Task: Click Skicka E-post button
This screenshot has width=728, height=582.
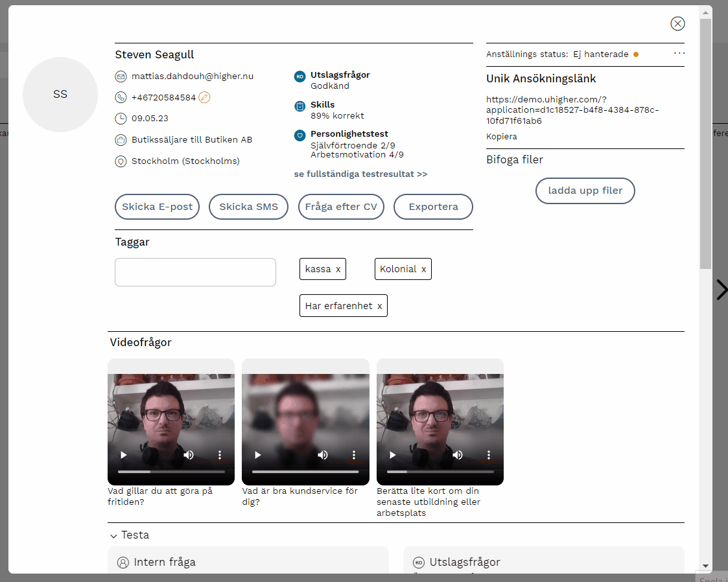Action: 157,207
